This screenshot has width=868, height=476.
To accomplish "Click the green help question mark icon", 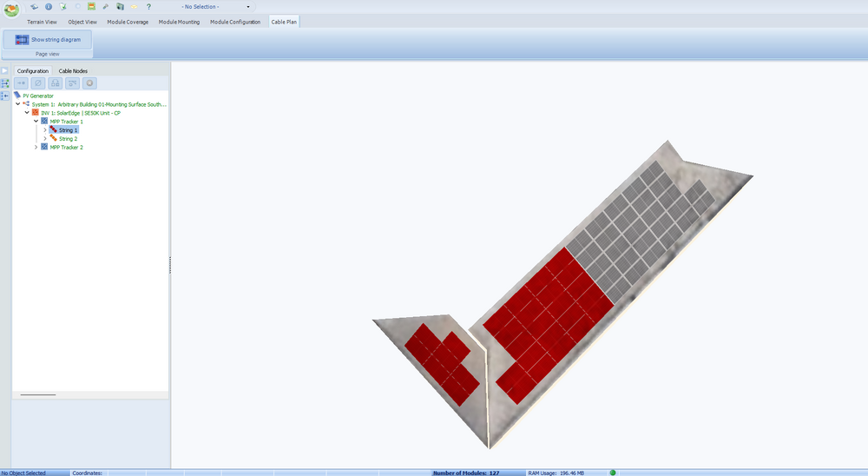I will pyautogui.click(x=148, y=6).
